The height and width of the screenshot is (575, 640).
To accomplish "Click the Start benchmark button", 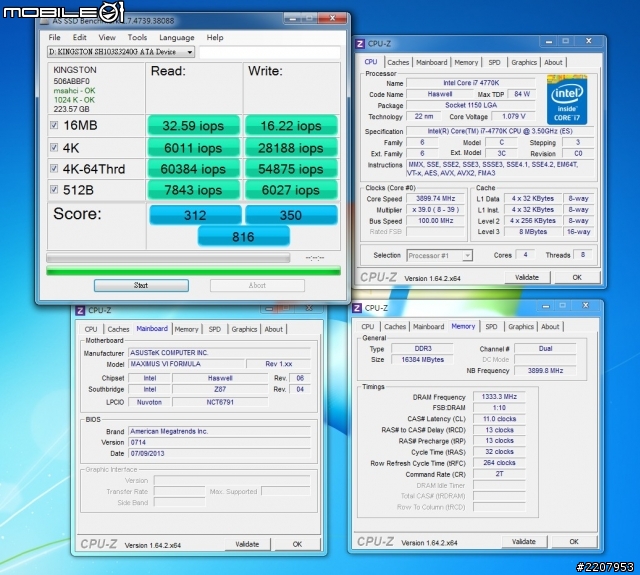I will click(x=141, y=285).
